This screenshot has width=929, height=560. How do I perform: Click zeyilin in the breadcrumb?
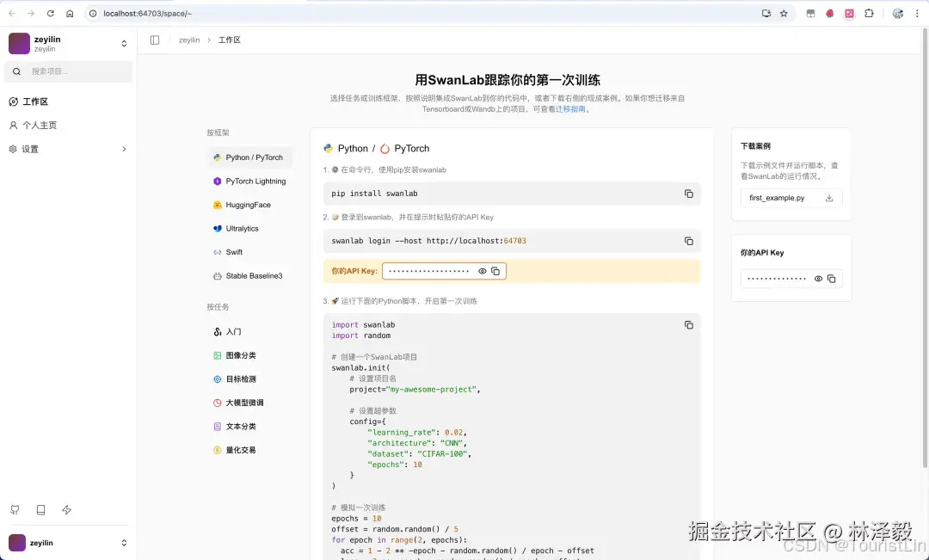click(x=189, y=40)
